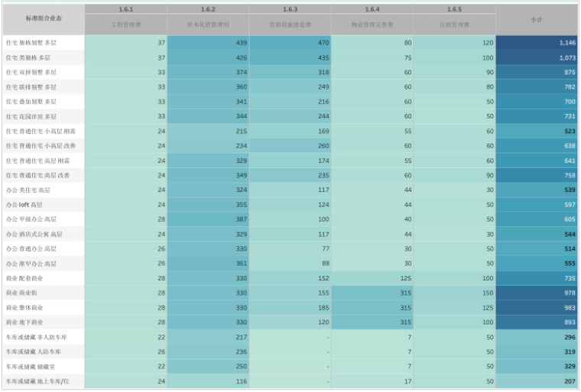Image resolution: width=581 pixels, height=392 pixels.
Task: Click the 1.6.2 column header
Action: [207, 9]
